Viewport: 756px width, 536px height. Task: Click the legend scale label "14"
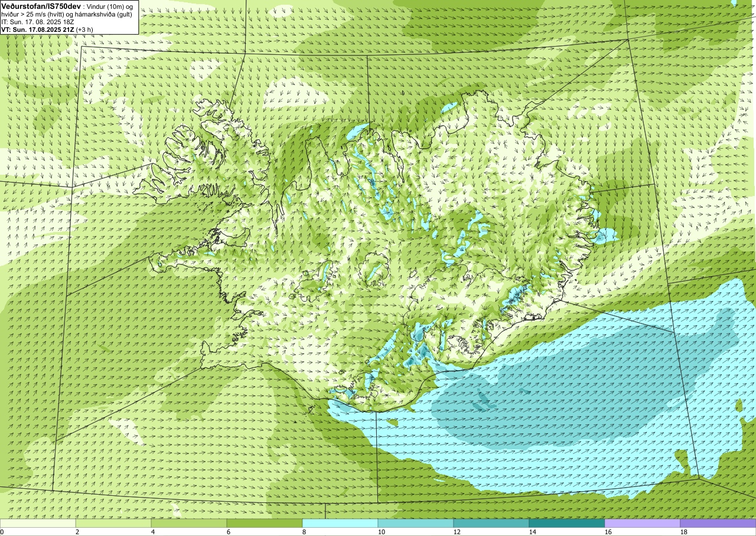click(533, 532)
